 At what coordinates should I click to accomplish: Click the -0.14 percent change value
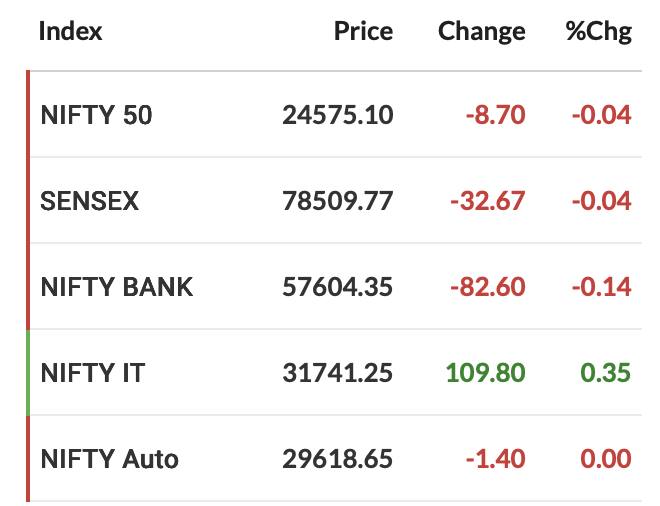coord(601,287)
